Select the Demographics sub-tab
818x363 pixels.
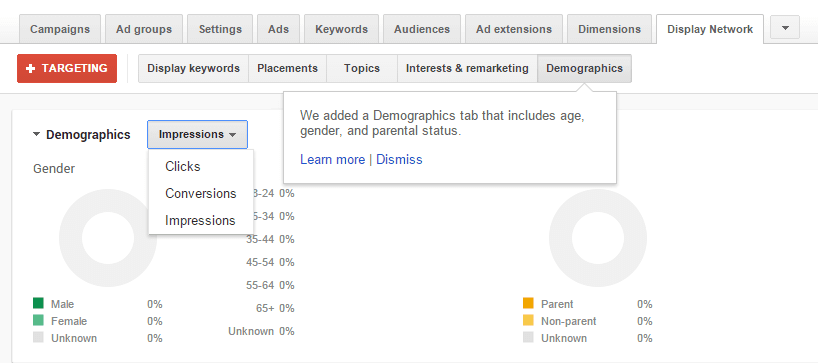pyautogui.click(x=584, y=68)
